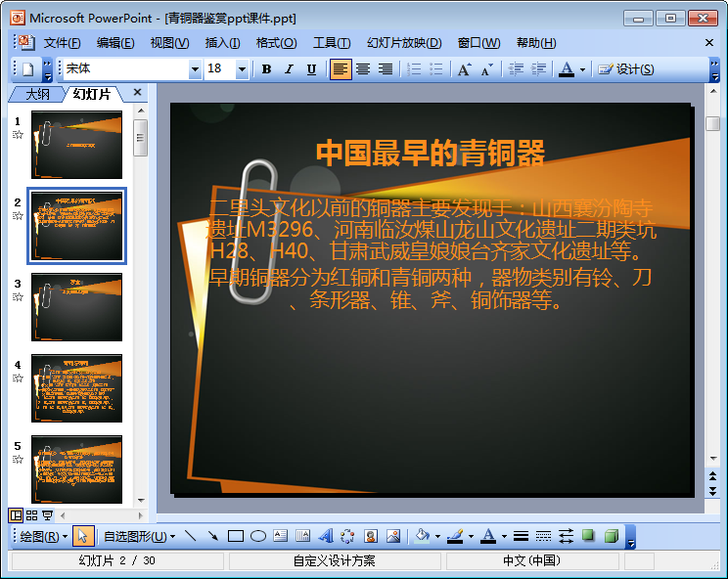The height and width of the screenshot is (579, 728).
Task: Increase font size with the large A icon
Action: [x=464, y=69]
